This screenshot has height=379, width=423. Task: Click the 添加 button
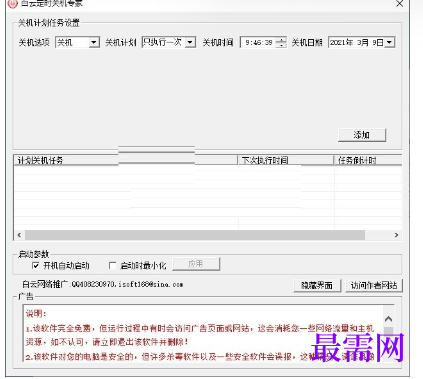(x=362, y=135)
